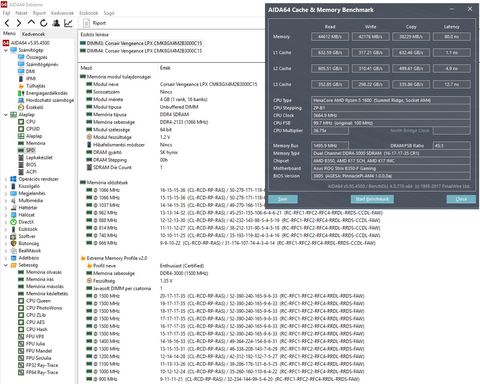The height and width of the screenshot is (384, 480).
Task: Collapse the Számítógép tree node
Action: pyautogui.click(x=6, y=50)
